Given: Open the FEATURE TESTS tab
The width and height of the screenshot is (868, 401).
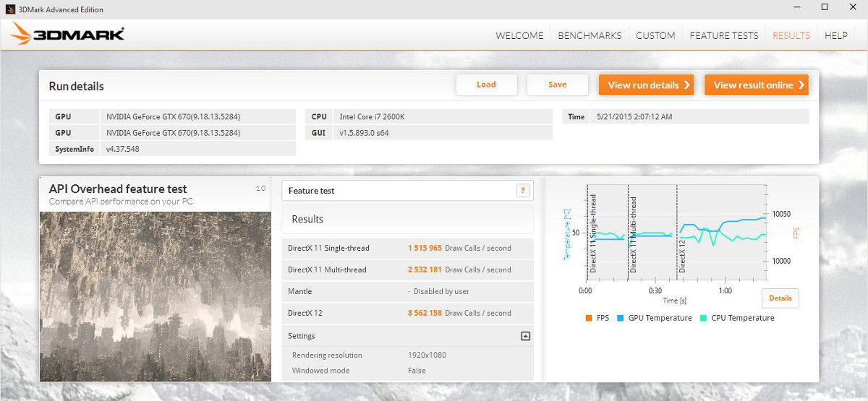Looking at the screenshot, I should [724, 35].
